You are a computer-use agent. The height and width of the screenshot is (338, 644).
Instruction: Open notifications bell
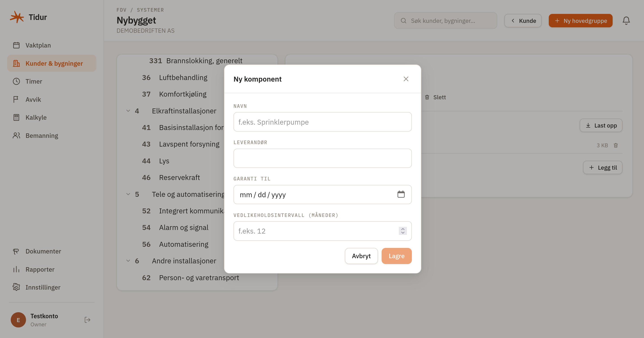pos(626,20)
